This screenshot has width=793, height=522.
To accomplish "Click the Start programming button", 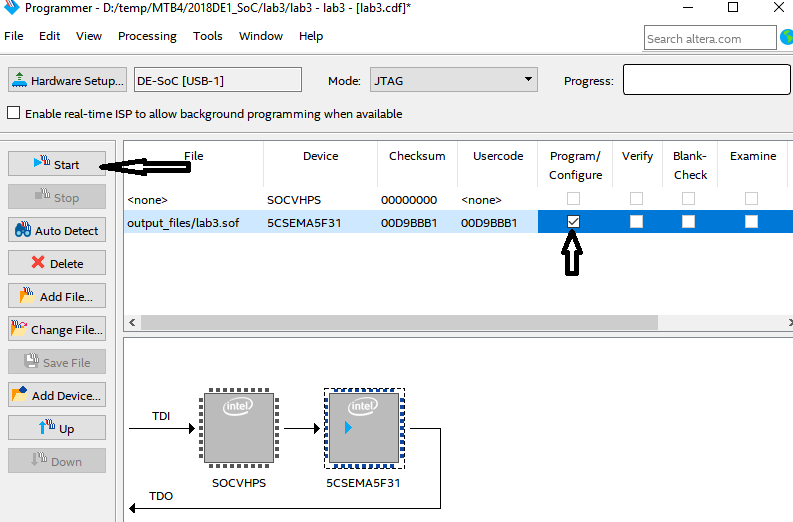I will point(56,165).
